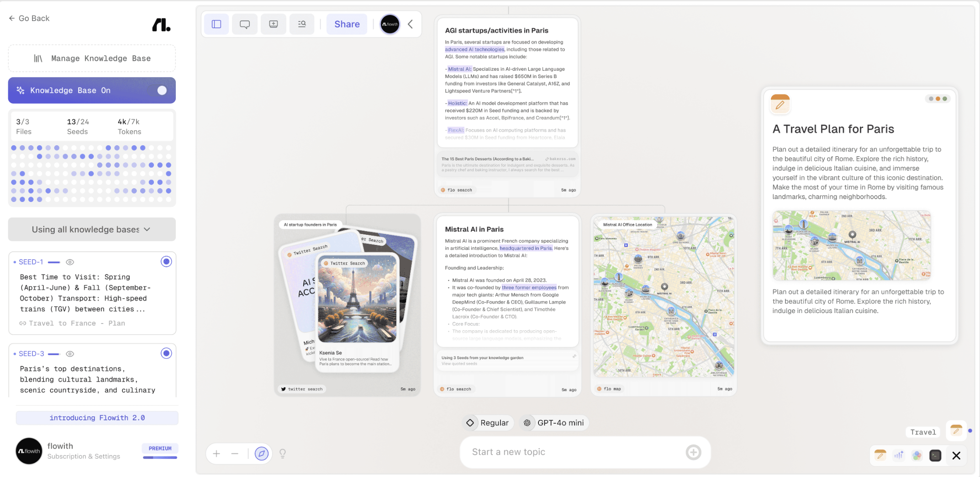
Task: Select the SEED-3 radio button
Action: [166, 354]
